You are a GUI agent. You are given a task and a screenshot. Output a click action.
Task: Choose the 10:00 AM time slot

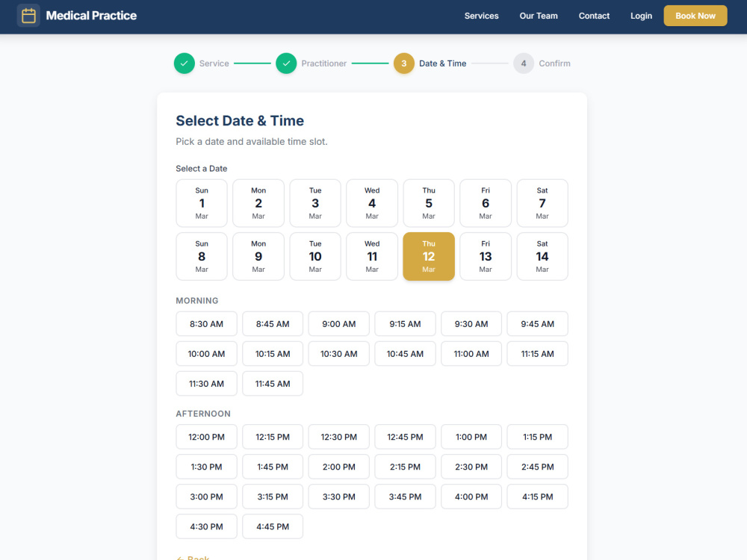click(x=206, y=354)
